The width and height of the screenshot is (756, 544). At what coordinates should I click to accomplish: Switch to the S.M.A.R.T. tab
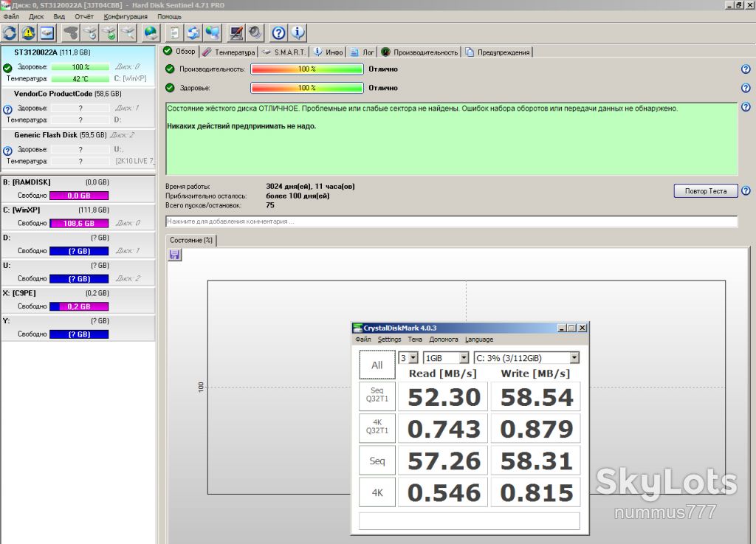point(284,52)
